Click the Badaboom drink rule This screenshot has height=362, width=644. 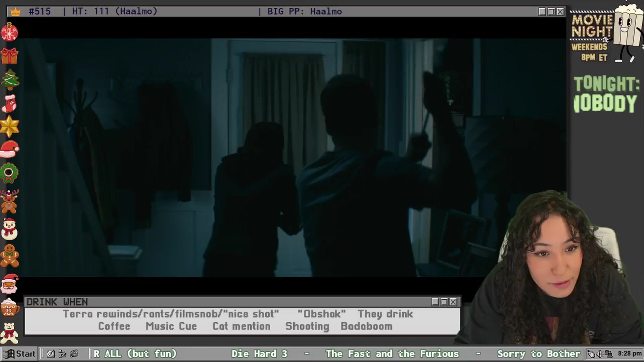[x=367, y=326]
